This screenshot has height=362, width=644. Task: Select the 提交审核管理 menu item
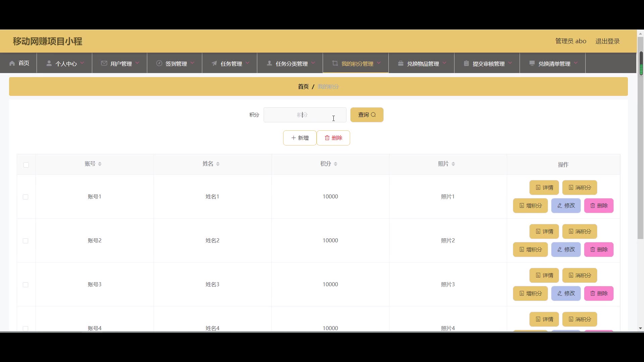point(488,63)
